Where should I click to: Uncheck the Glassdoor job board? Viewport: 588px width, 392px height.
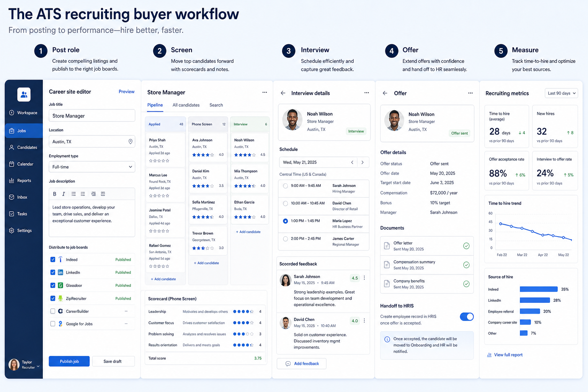pyautogui.click(x=53, y=286)
